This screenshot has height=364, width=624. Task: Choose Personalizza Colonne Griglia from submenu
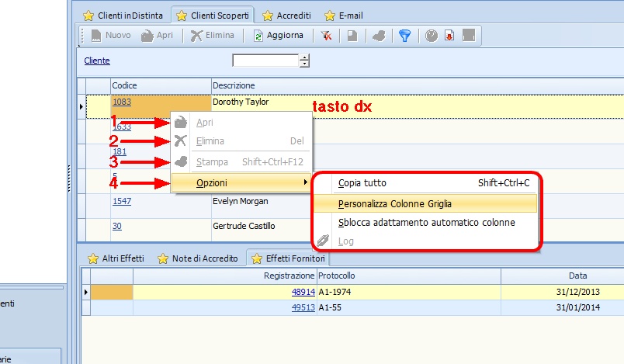(395, 204)
